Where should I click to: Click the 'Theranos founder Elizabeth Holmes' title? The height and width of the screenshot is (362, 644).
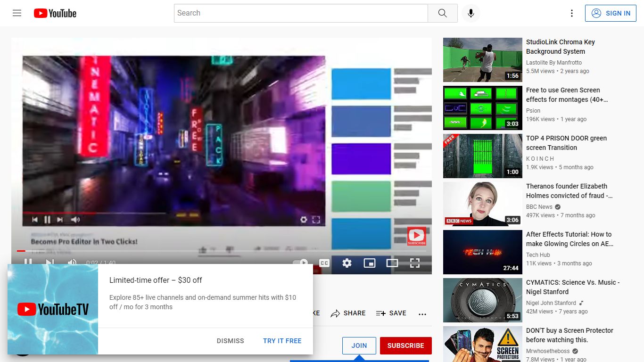[x=570, y=191]
